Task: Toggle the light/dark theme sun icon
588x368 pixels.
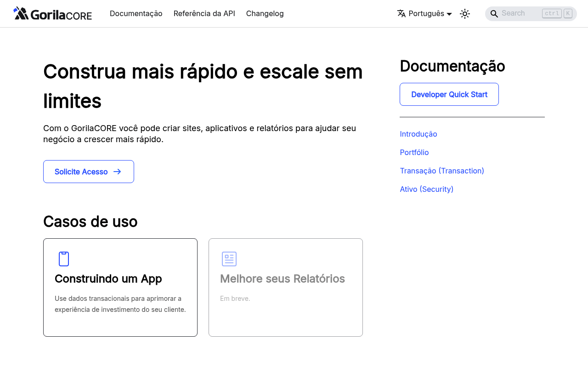Action: 465,14
